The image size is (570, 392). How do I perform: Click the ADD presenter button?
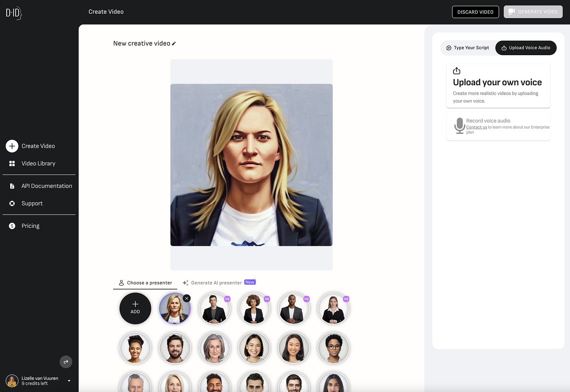pos(135,308)
